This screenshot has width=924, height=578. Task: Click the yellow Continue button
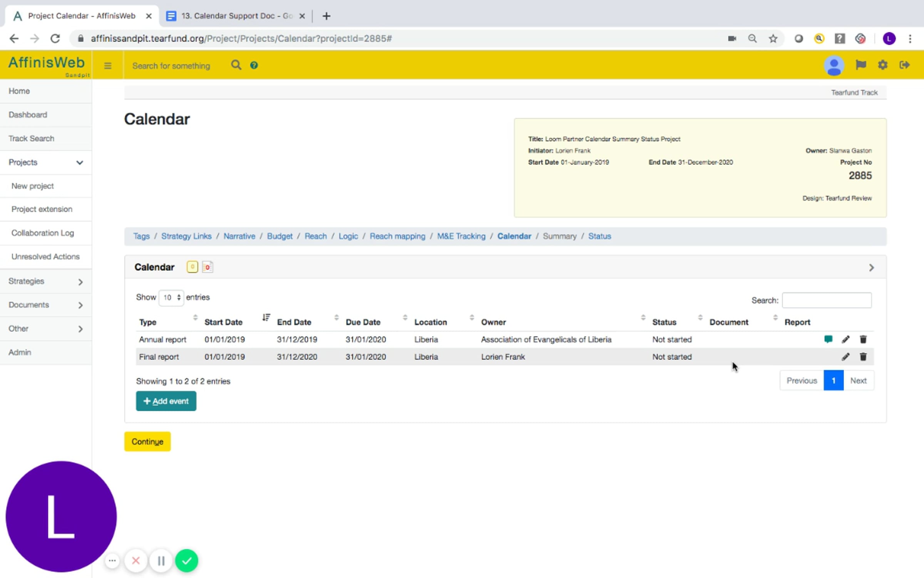tap(147, 442)
